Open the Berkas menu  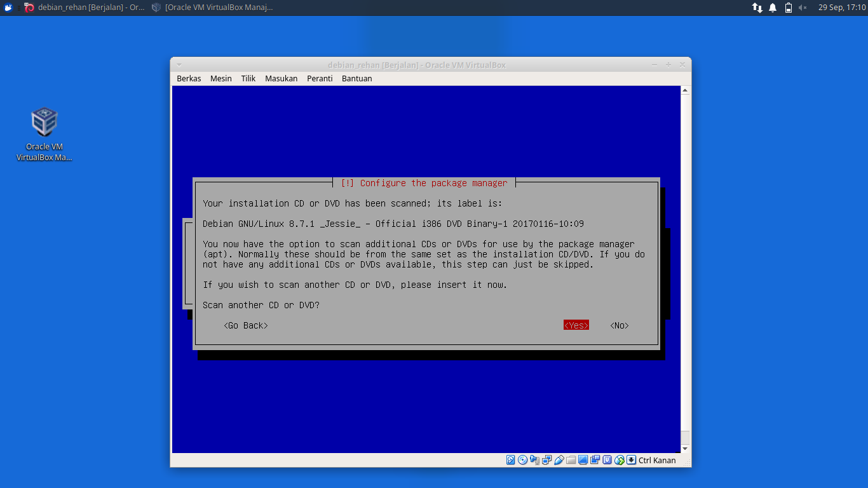point(189,79)
